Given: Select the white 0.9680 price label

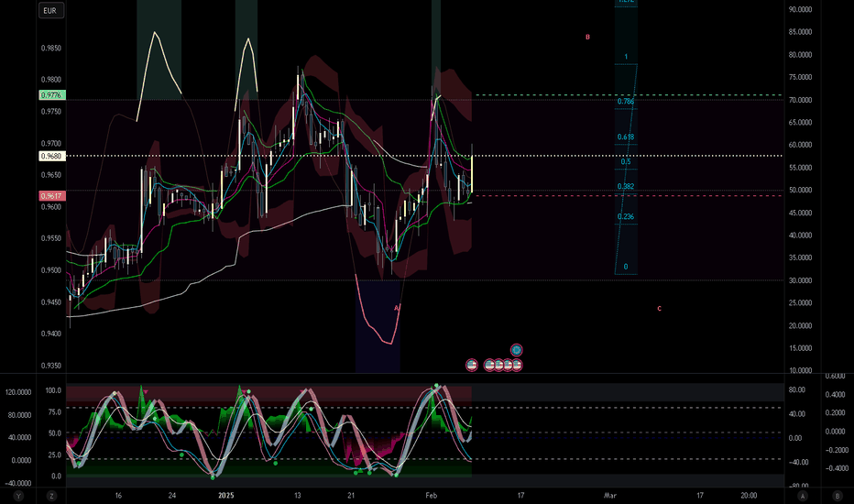Looking at the screenshot, I should (51, 157).
